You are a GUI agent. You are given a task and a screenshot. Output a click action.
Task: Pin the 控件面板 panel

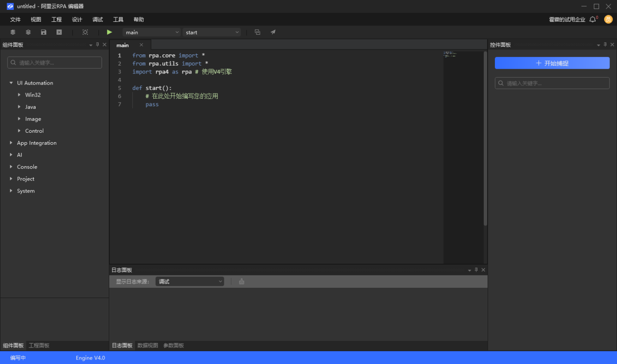point(605,45)
